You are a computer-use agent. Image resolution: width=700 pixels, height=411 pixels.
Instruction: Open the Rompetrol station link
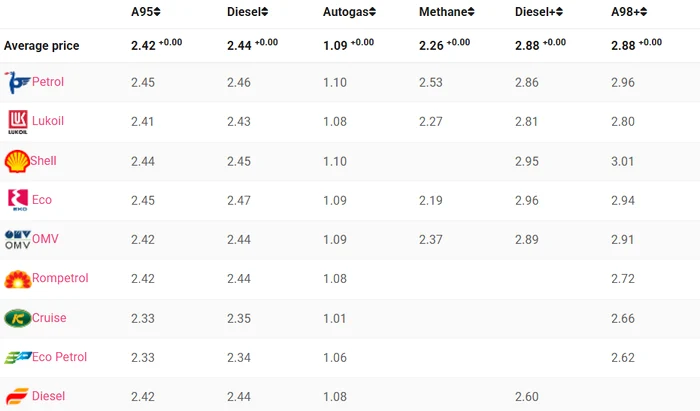coord(60,278)
